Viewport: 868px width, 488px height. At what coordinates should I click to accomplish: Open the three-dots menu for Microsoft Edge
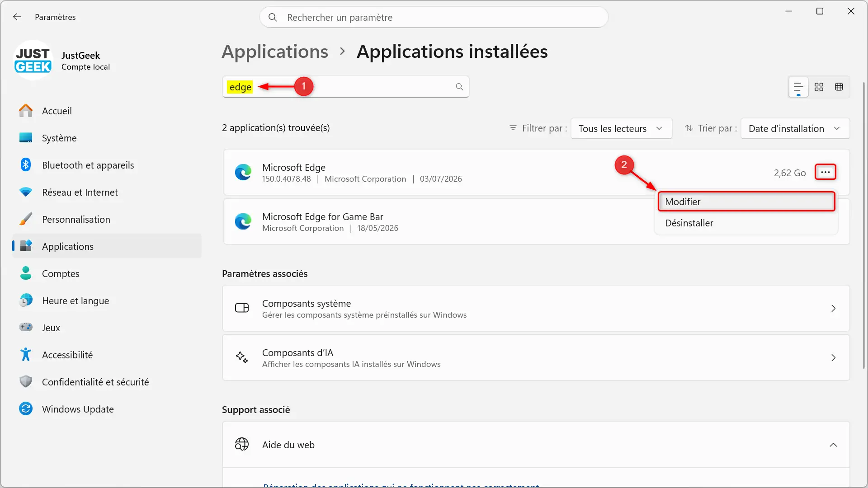[826, 172]
